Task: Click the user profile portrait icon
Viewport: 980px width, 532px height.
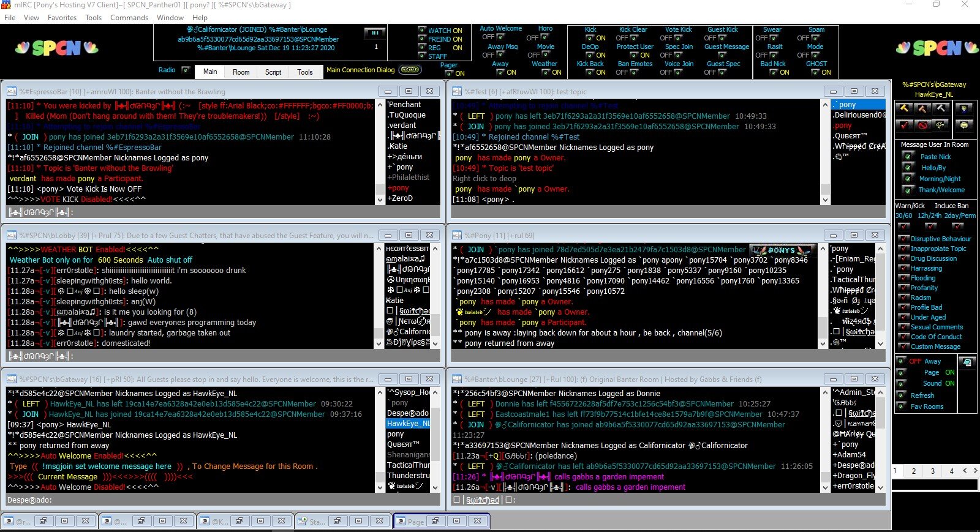Action: [x=964, y=108]
